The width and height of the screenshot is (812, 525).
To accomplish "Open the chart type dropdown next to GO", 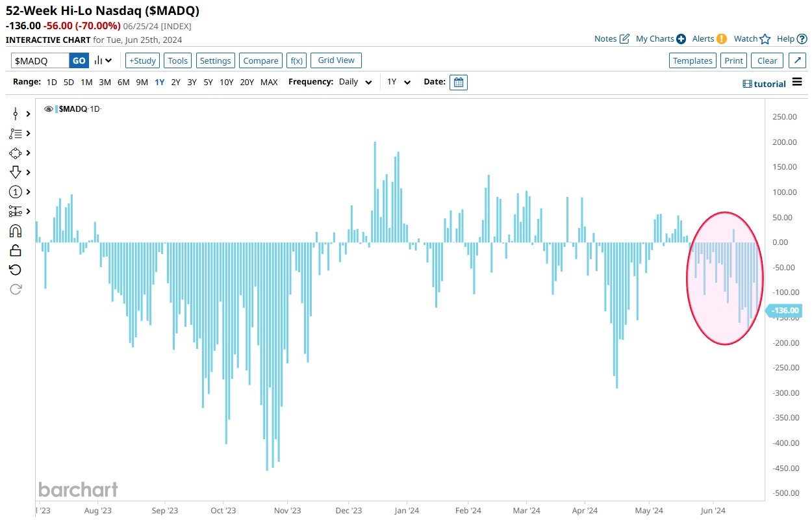I will pos(103,60).
